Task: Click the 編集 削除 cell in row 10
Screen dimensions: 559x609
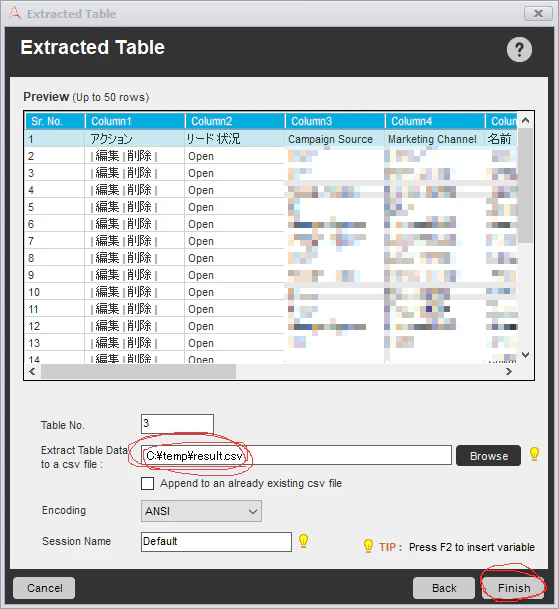Action: pos(135,292)
